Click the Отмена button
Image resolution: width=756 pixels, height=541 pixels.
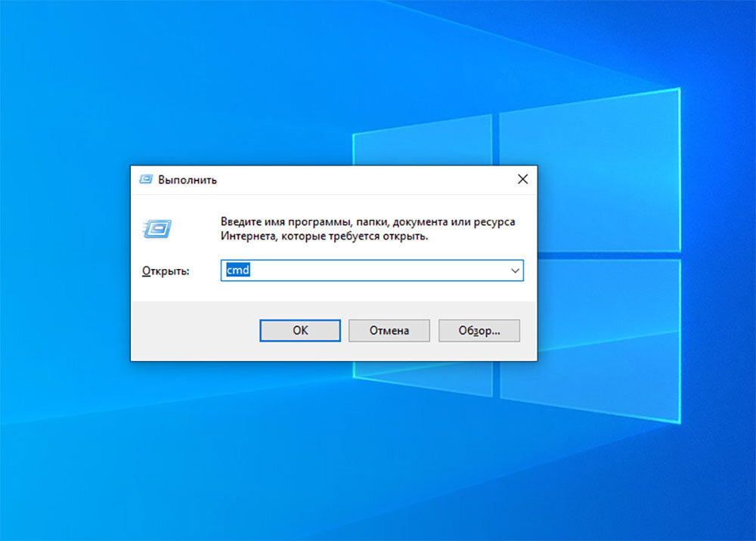389,330
